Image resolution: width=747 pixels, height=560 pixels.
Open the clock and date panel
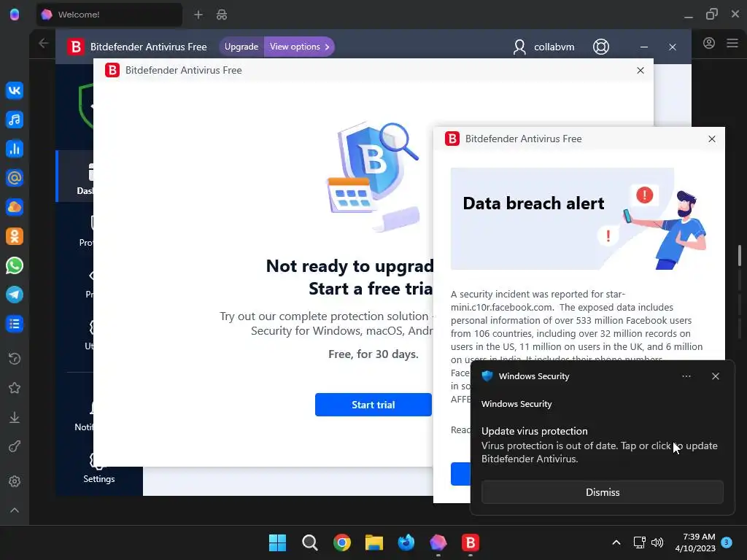695,542
